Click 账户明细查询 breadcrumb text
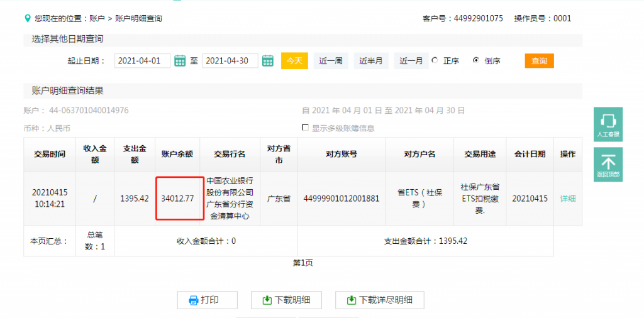Screen dimensions: 644x318 (138, 18)
